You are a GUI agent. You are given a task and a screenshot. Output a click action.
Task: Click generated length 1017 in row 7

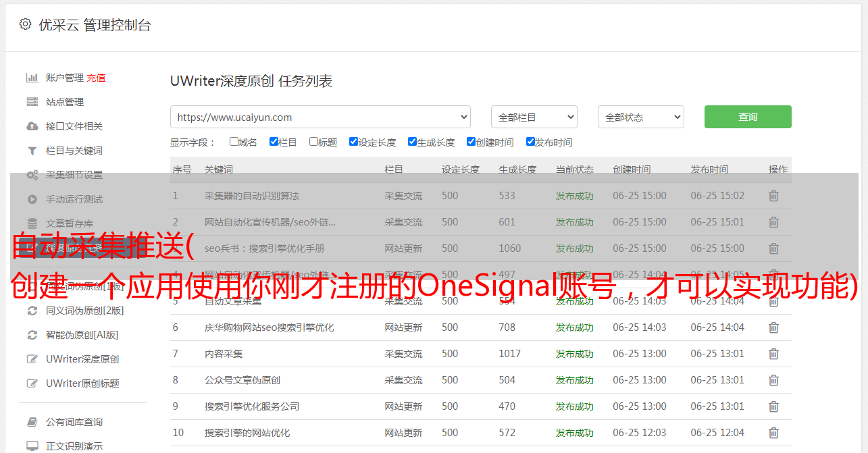(x=510, y=354)
